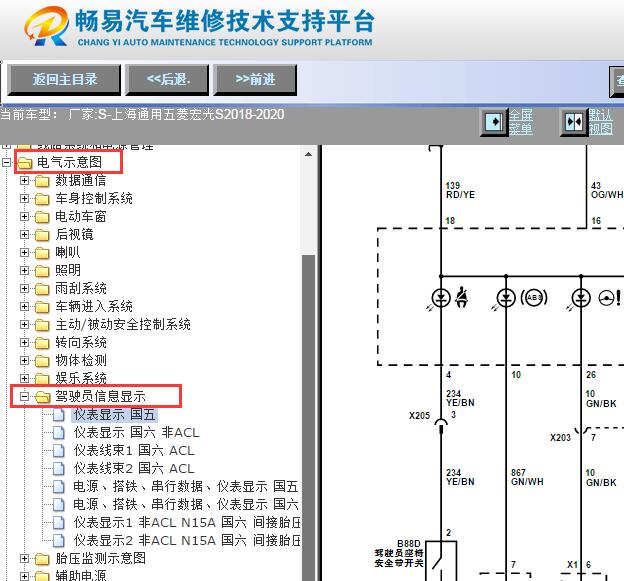Click the 车身控制系统 folder icon

(42, 199)
